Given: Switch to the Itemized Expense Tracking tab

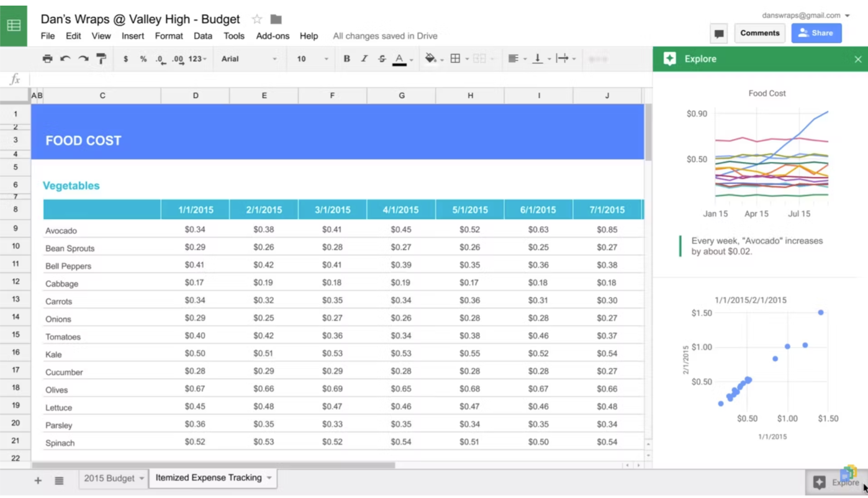Looking at the screenshot, I should coord(207,478).
